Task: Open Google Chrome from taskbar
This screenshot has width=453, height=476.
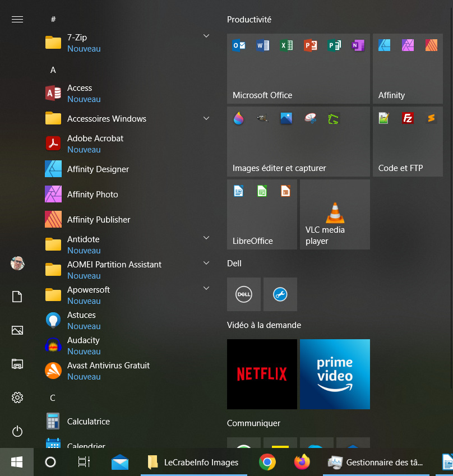Action: 267,462
